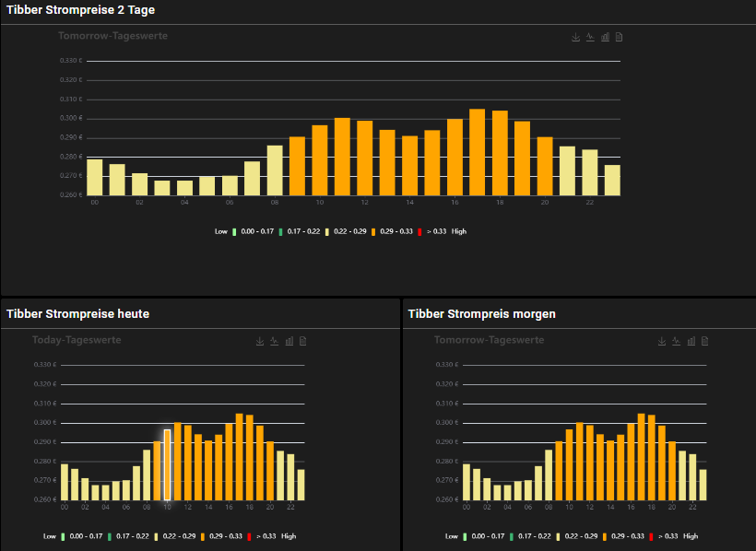Click the "Today-Tageswerte" chart heading

(x=77, y=340)
